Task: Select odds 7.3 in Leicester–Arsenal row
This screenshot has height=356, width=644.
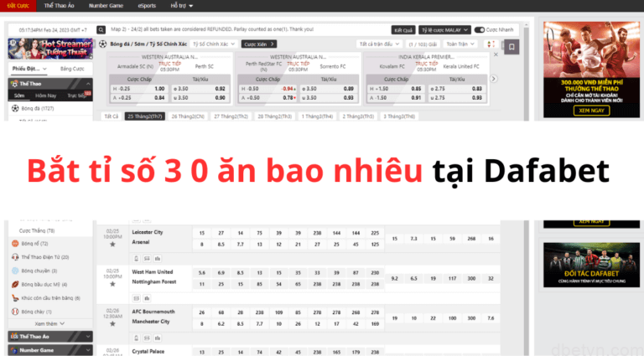Action: point(413,238)
